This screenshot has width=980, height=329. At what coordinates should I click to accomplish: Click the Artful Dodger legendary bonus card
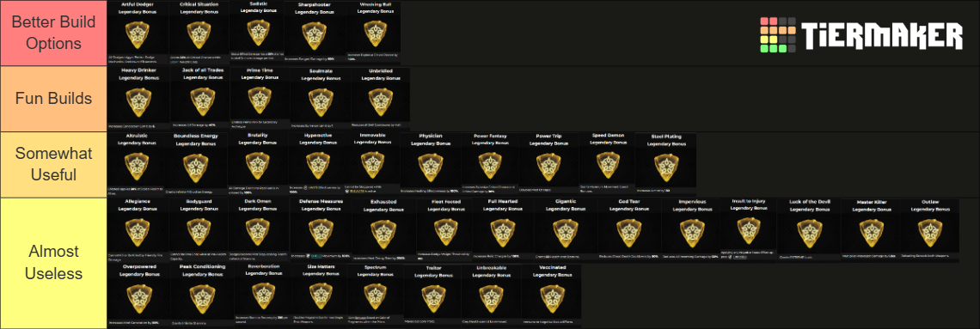coord(138,33)
